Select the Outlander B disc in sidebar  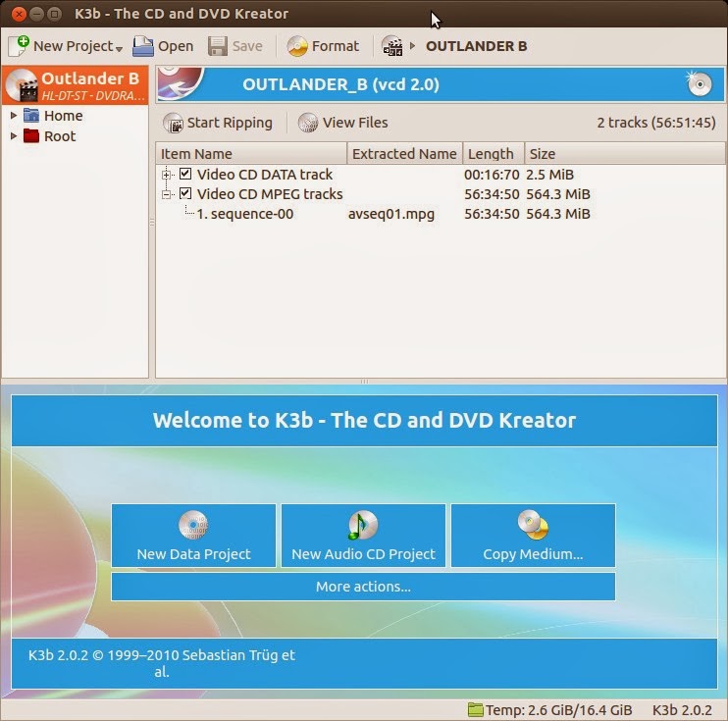[76, 85]
